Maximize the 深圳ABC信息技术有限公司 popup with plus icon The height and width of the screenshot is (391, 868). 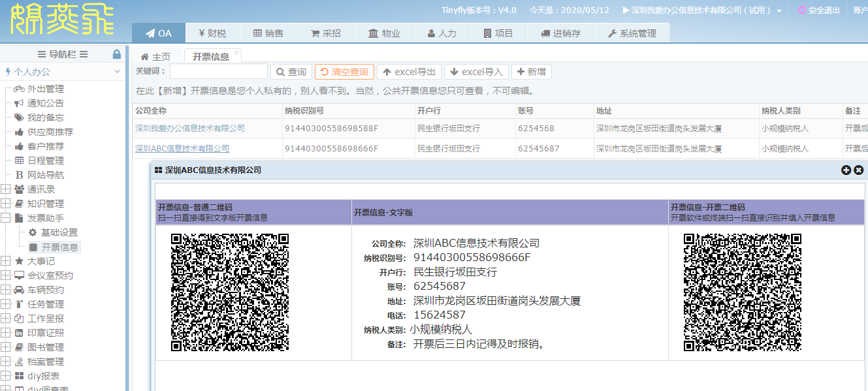click(x=846, y=170)
